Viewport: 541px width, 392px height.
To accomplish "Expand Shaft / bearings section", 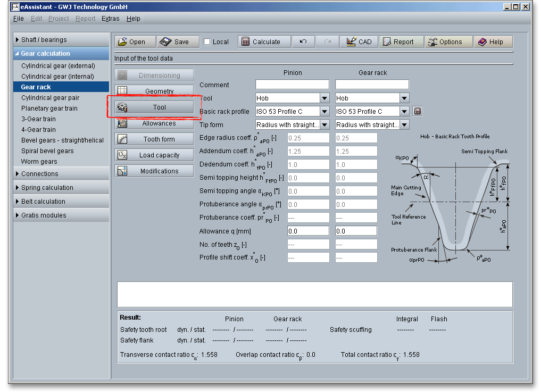I will pos(44,40).
